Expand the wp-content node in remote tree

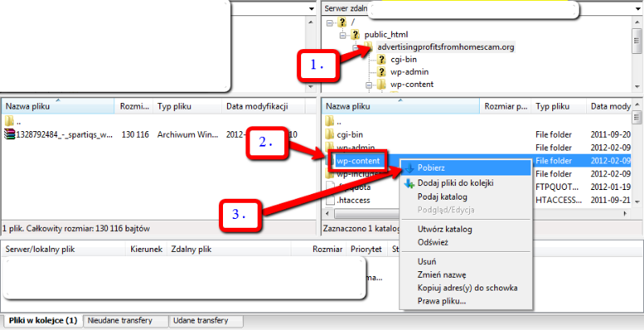(x=369, y=84)
